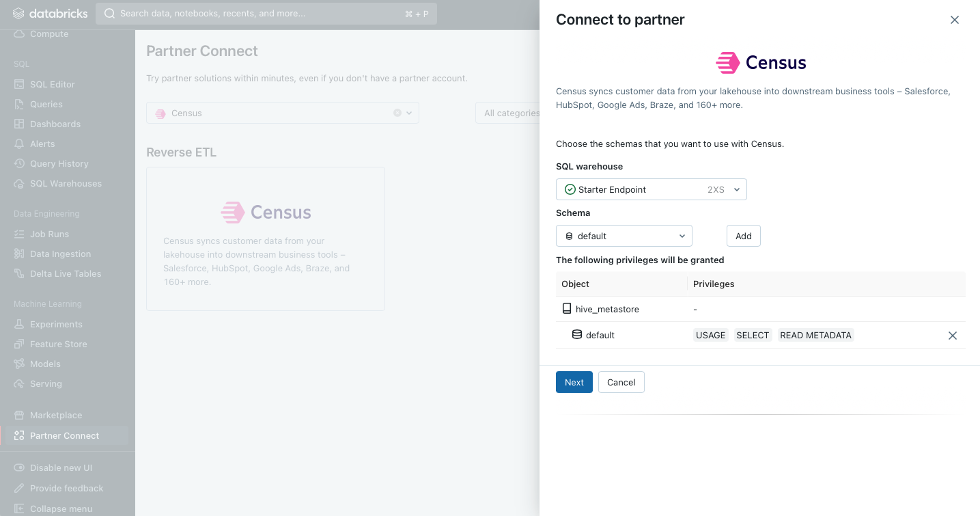
Task: Click the Queries sidebar icon
Action: 19,104
